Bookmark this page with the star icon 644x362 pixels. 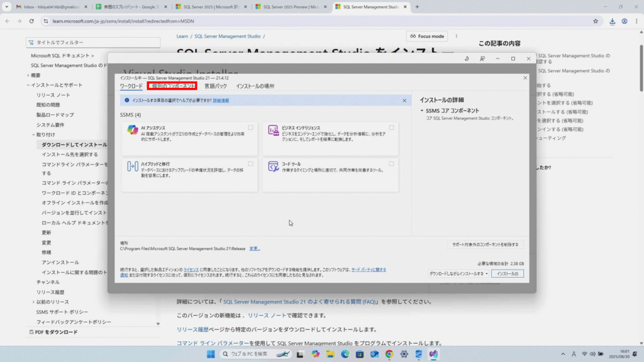[596, 21]
